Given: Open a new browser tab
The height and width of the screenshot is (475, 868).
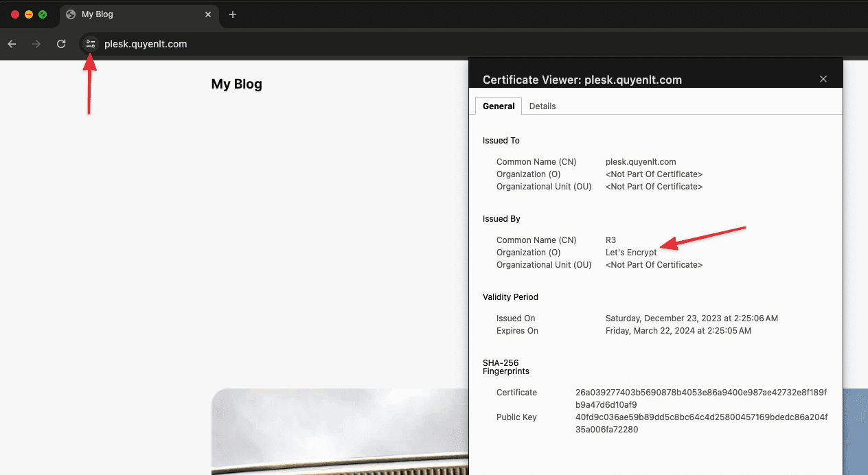Looking at the screenshot, I should pyautogui.click(x=233, y=14).
